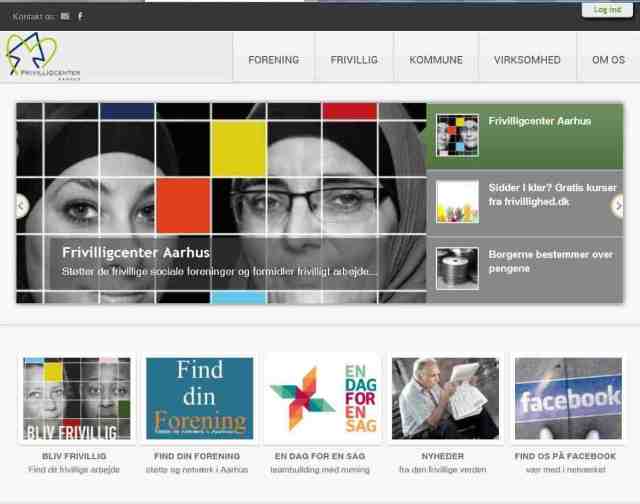Screen dimensions: 640x504
Task: Select the KOMMUNE menu item
Action: (435, 60)
